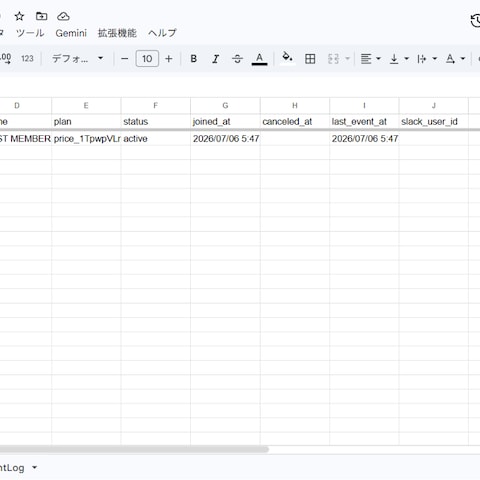Switch to the ntLog sheet tab
Screen dimensions: 480x480
(x=12, y=468)
